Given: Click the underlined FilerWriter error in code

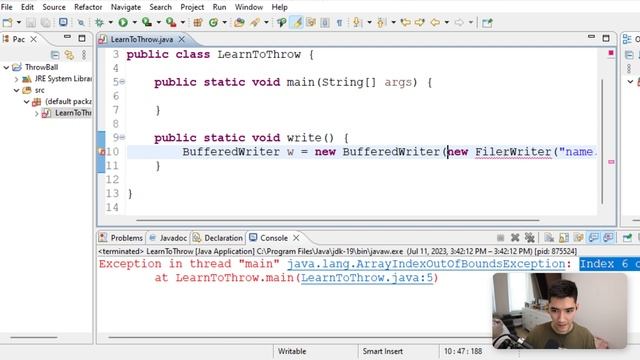Looking at the screenshot, I should coord(513,152).
